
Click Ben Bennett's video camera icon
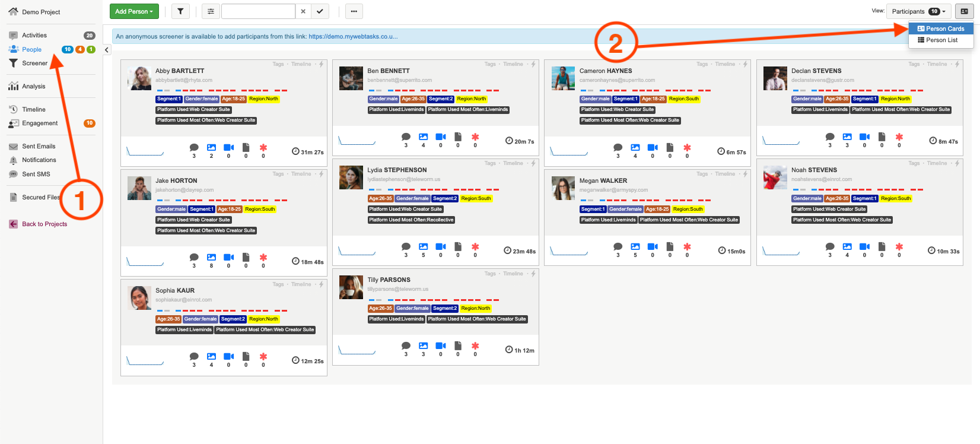click(441, 137)
